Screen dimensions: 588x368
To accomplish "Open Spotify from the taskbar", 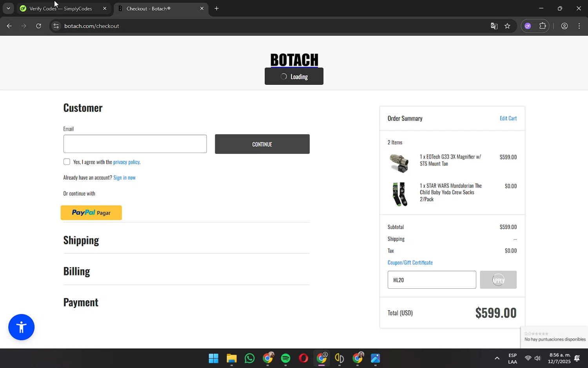I will [286, 358].
